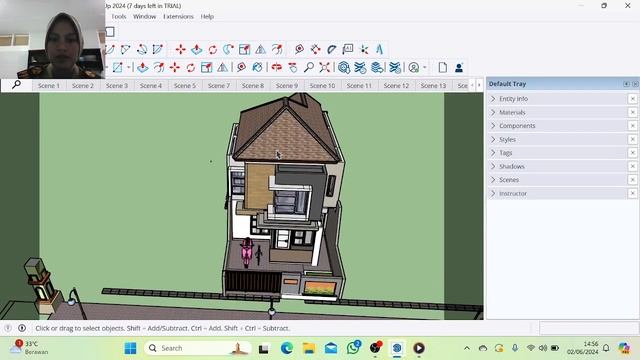The width and height of the screenshot is (640, 360).
Task: Click the dark blue person icon
Action: (459, 67)
